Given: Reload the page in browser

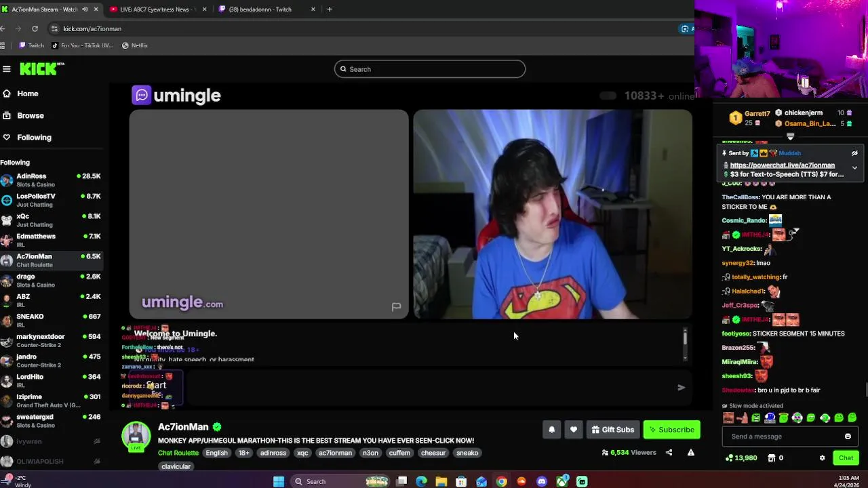Looking at the screenshot, I should 35,28.
